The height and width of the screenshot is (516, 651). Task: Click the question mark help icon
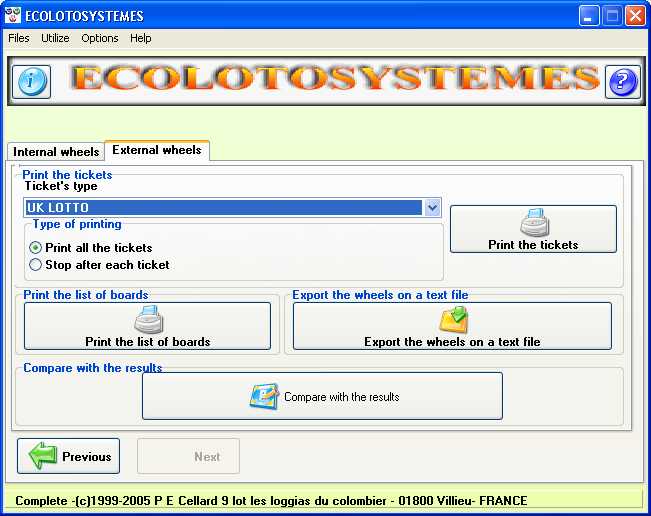point(622,81)
